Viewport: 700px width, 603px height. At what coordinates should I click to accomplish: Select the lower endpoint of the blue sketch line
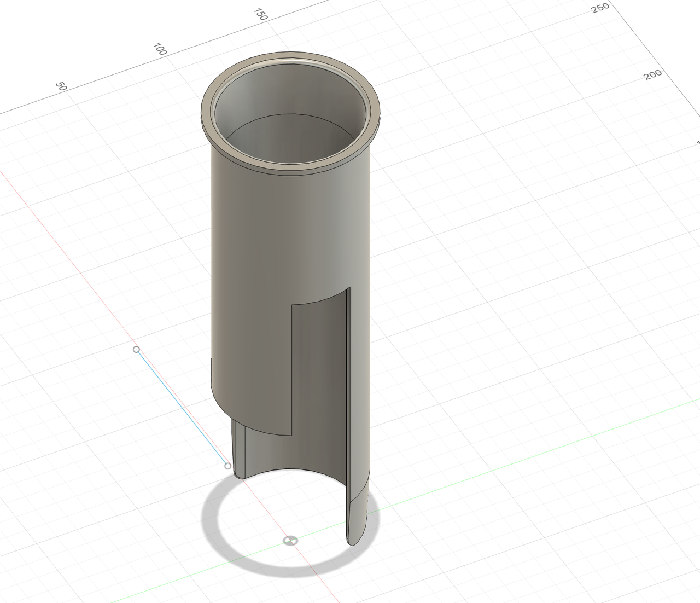[x=228, y=466]
